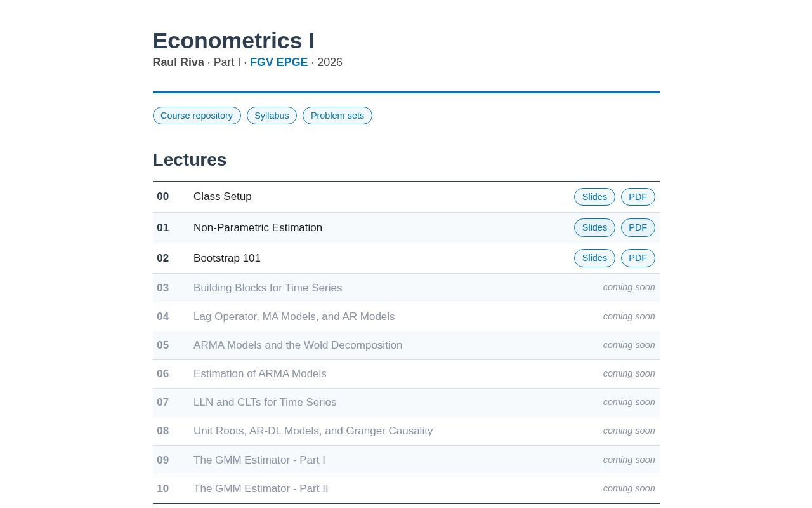Screen dimensions: 812x508
Task: Click the author name Raul Riva
Action: point(178,62)
